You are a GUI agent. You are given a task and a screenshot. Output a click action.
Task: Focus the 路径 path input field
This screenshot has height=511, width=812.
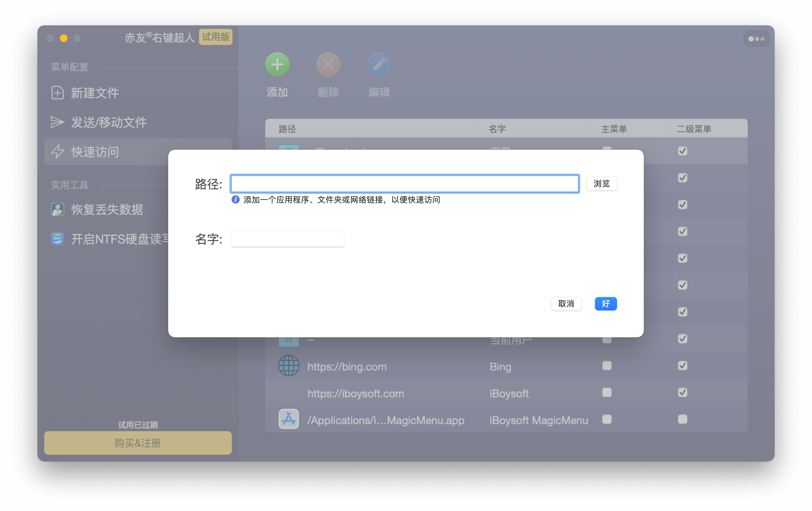click(405, 184)
